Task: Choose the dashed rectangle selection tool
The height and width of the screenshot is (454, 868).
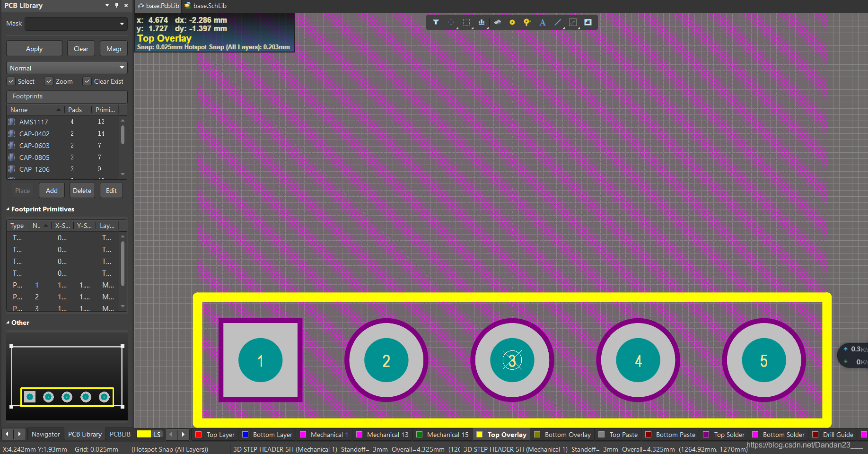Action: (x=466, y=22)
